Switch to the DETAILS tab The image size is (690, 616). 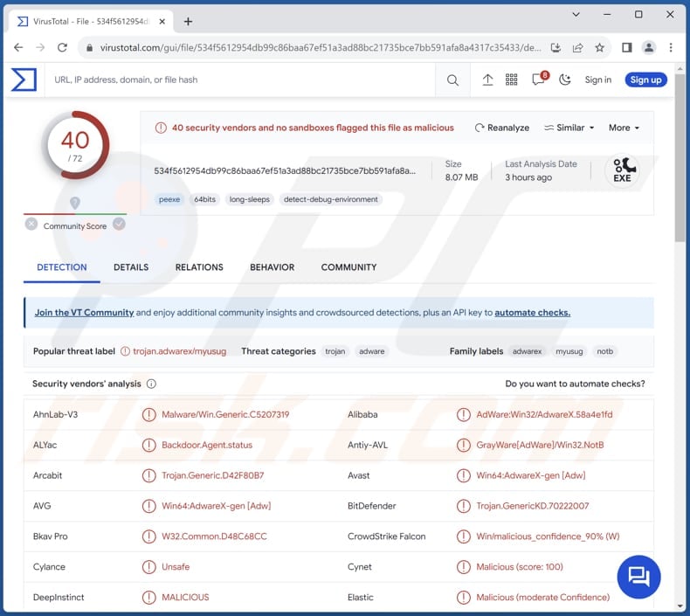(x=131, y=267)
